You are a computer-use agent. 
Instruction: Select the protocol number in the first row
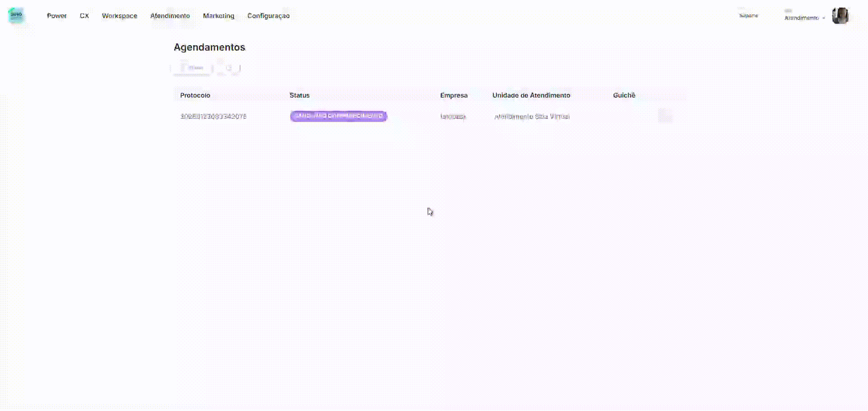point(213,116)
